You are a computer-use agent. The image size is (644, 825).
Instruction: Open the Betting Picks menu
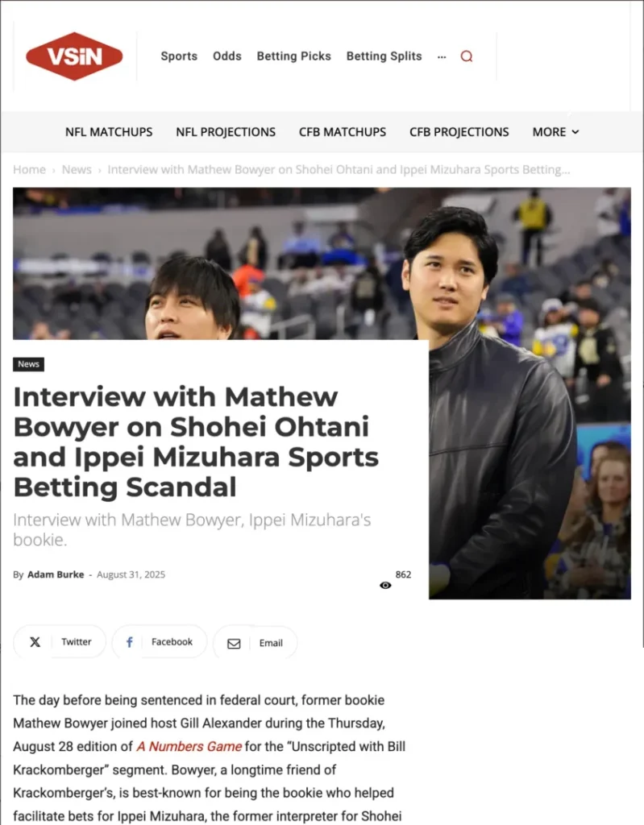tap(294, 56)
